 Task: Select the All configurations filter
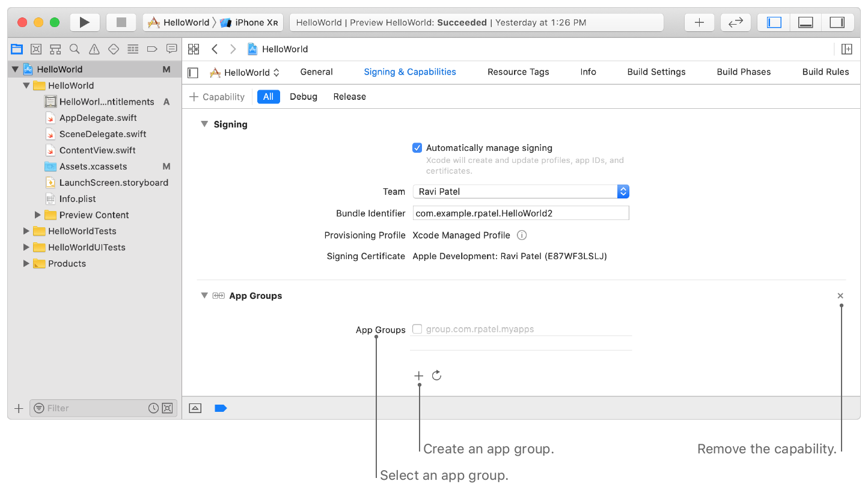click(268, 97)
